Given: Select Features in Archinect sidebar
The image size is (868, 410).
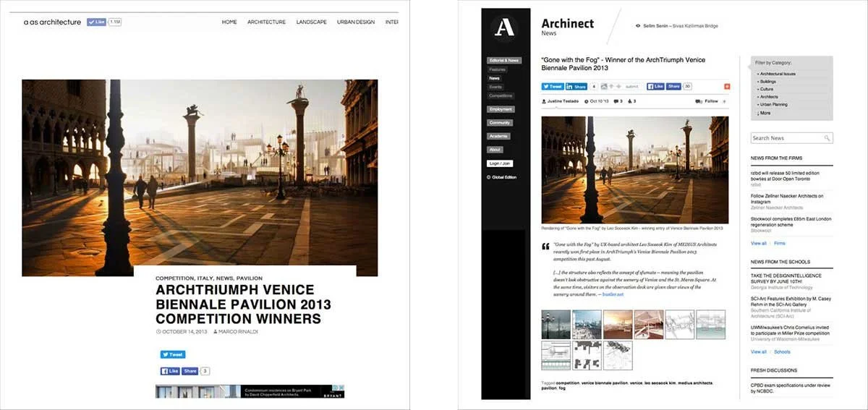Looking at the screenshot, I should (497, 69).
